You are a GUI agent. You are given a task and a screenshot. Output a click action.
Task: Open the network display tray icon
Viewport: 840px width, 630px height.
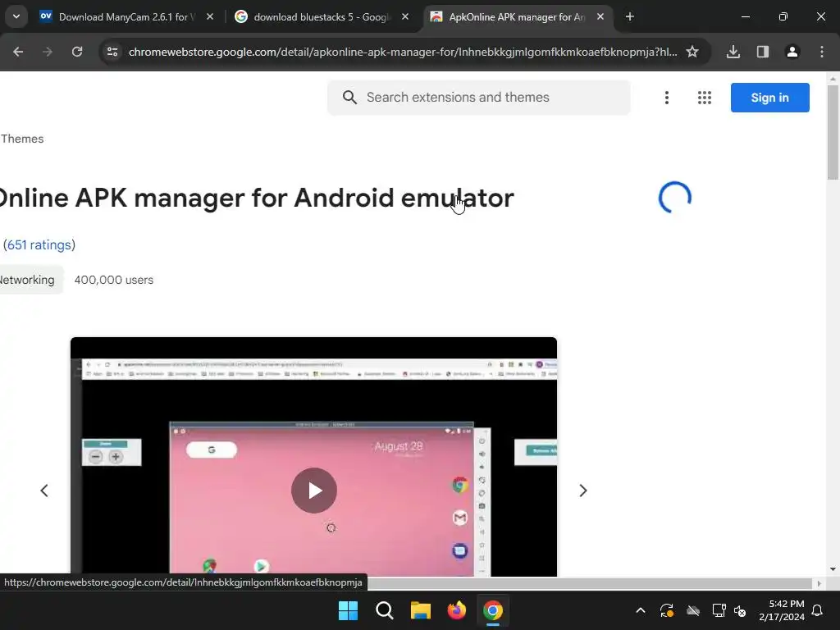pos(719,610)
